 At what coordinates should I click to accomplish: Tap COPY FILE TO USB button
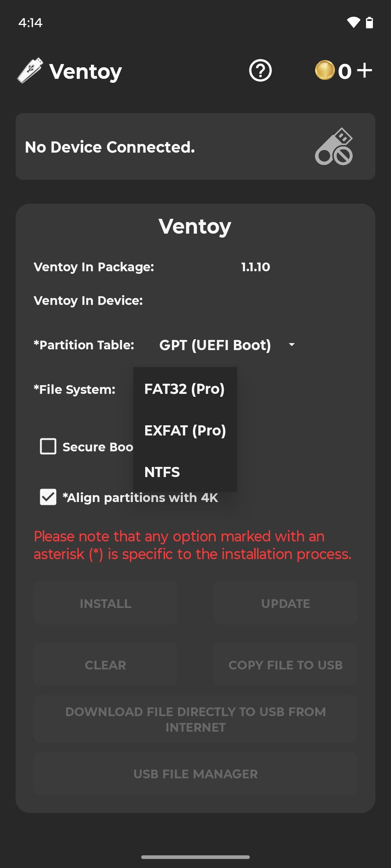285,665
